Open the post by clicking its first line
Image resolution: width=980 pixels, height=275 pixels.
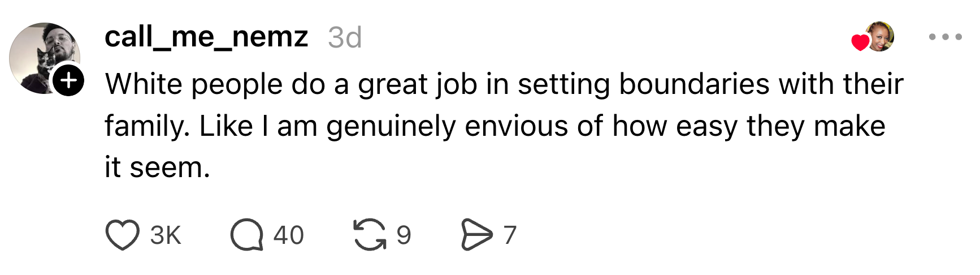pyautogui.click(x=503, y=84)
